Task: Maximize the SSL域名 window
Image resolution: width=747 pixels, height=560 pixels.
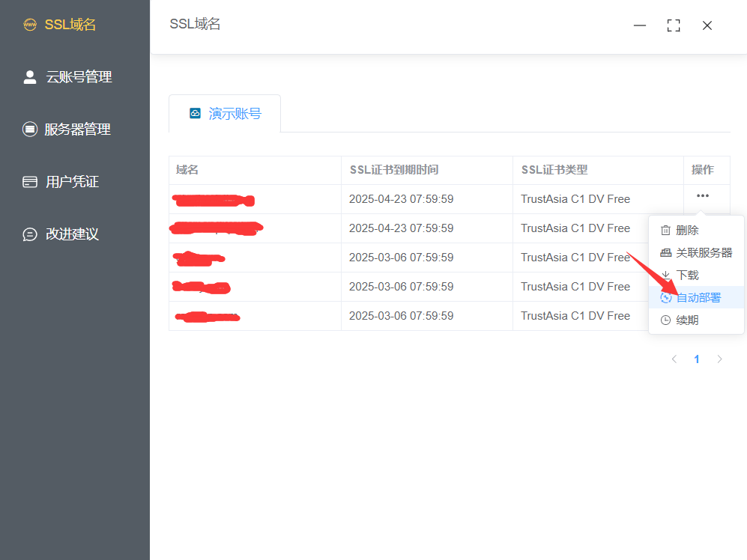Action: (x=674, y=25)
